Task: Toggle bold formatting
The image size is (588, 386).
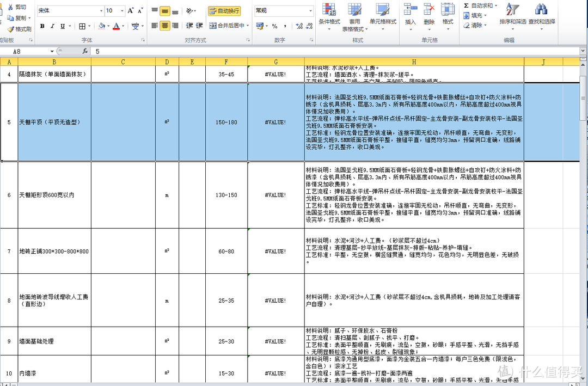Action: pos(42,26)
